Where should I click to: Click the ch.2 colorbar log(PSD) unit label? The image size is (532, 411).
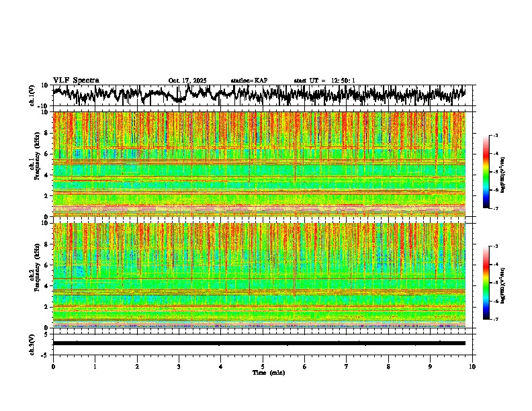(503, 285)
